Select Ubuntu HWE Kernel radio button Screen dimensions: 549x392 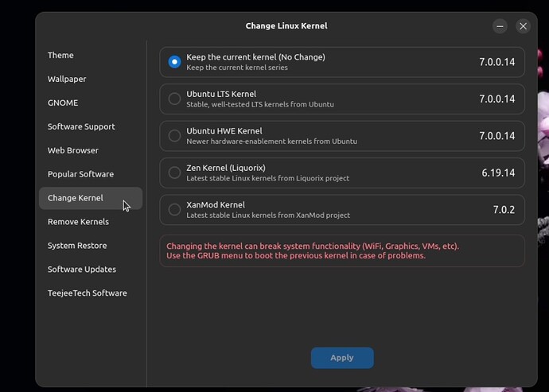point(174,136)
